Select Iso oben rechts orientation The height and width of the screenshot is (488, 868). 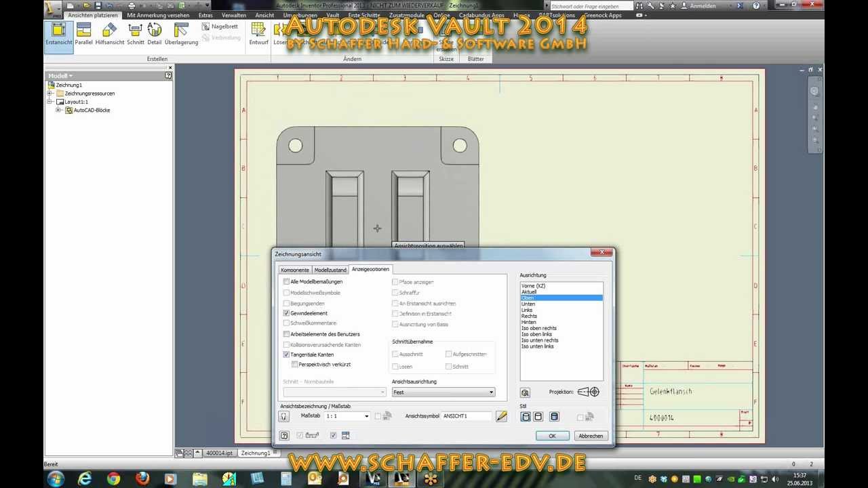pos(539,328)
